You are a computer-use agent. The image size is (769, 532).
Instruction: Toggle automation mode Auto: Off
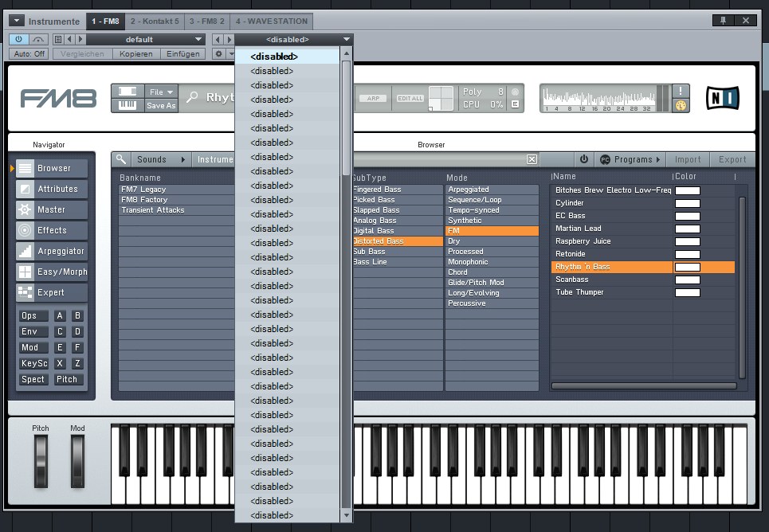[29, 54]
